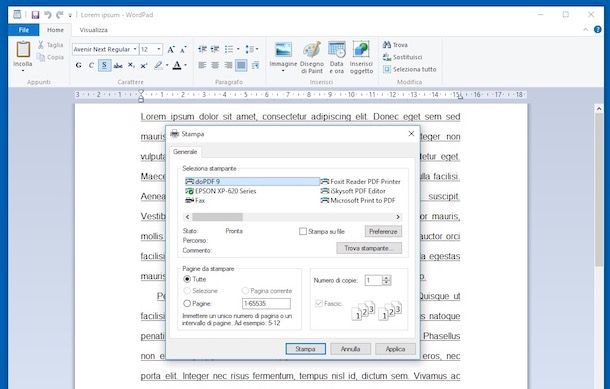Image resolution: width=610 pixels, height=389 pixels.
Task: Select the Fax printer
Action: coord(195,200)
